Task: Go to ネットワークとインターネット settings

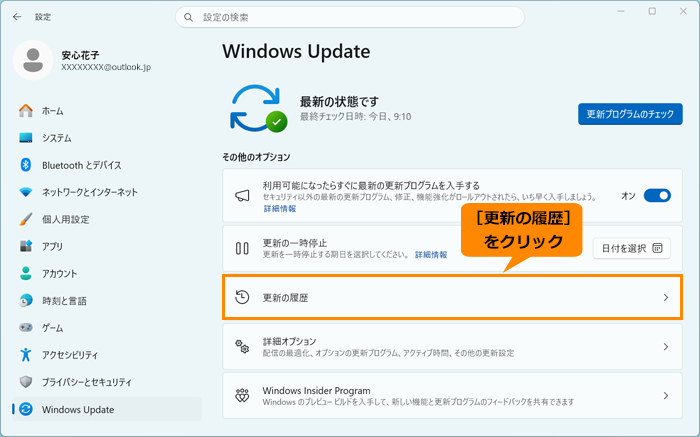Action: tap(90, 192)
